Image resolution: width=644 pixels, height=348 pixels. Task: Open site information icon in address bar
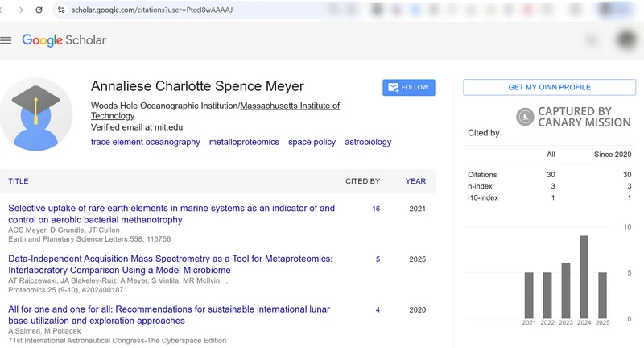(x=62, y=10)
